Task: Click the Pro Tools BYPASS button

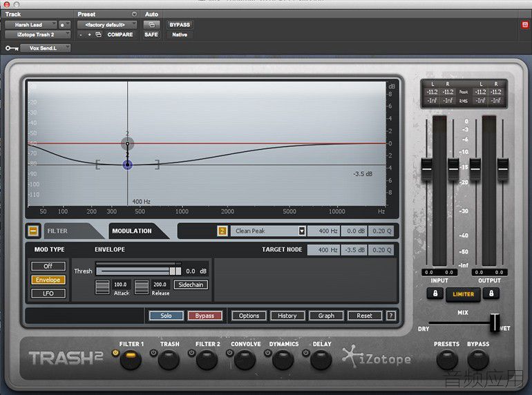Action: (x=180, y=25)
